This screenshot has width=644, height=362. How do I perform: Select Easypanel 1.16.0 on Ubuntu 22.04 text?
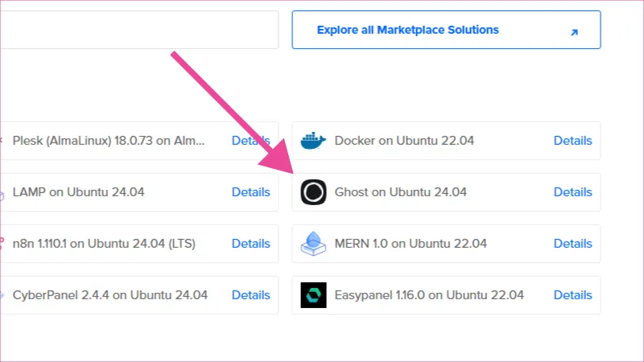pos(429,295)
